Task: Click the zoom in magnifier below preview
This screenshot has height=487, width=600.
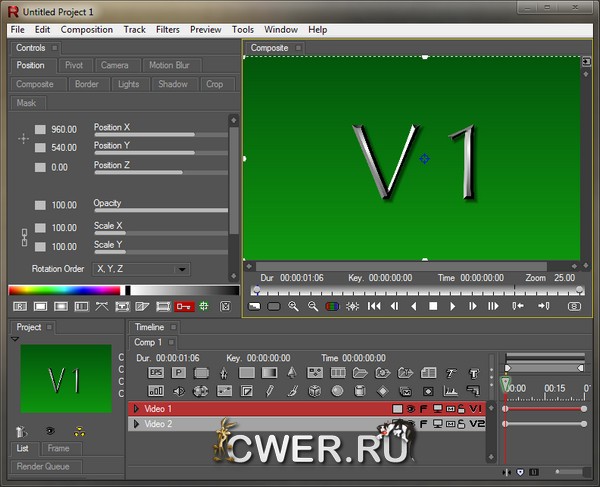Action: tap(294, 306)
